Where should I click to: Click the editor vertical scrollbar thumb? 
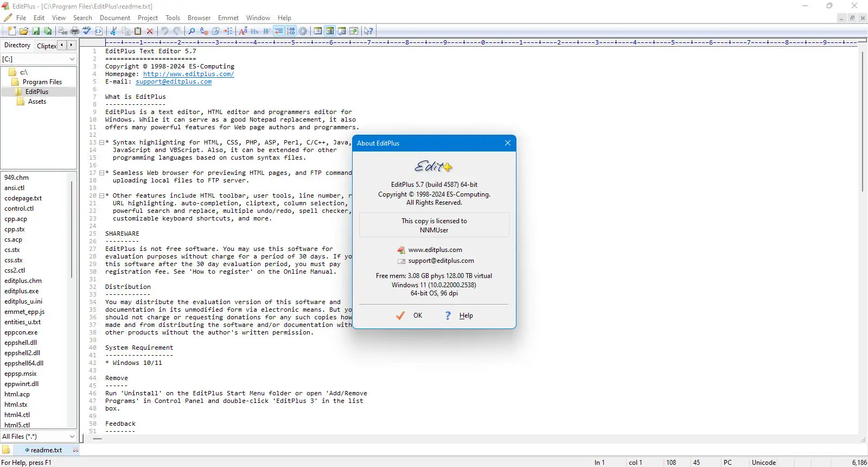[x=862, y=122]
